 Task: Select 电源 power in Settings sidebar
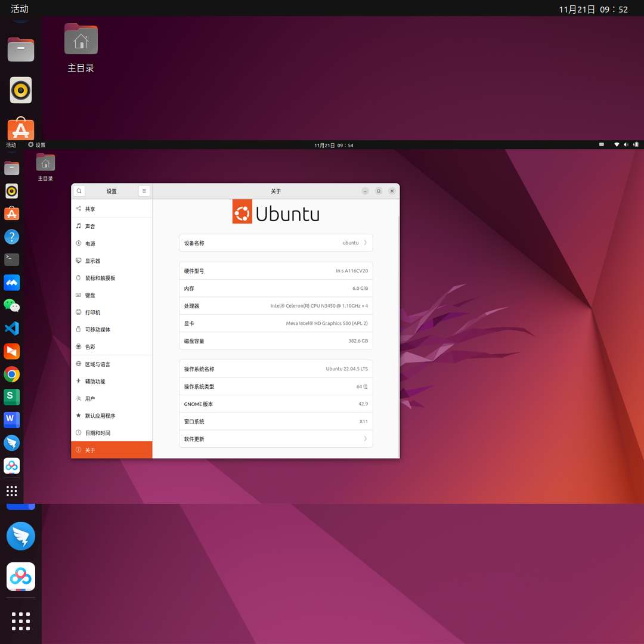coord(112,243)
